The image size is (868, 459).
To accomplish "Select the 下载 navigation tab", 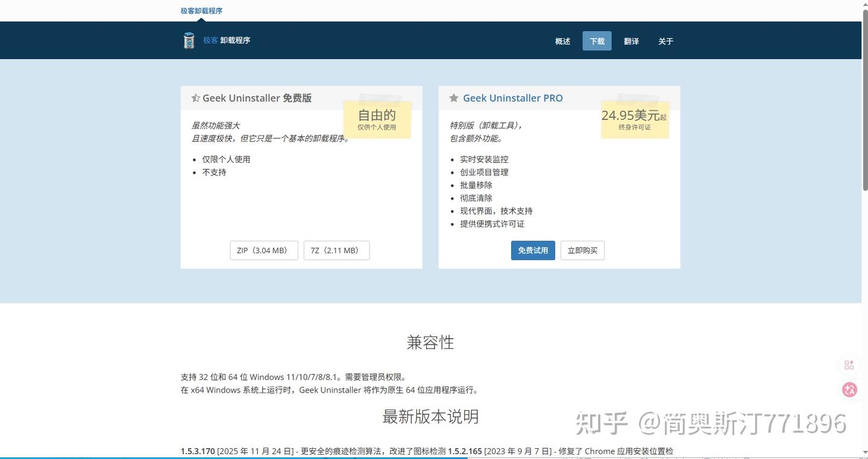I will (x=597, y=41).
